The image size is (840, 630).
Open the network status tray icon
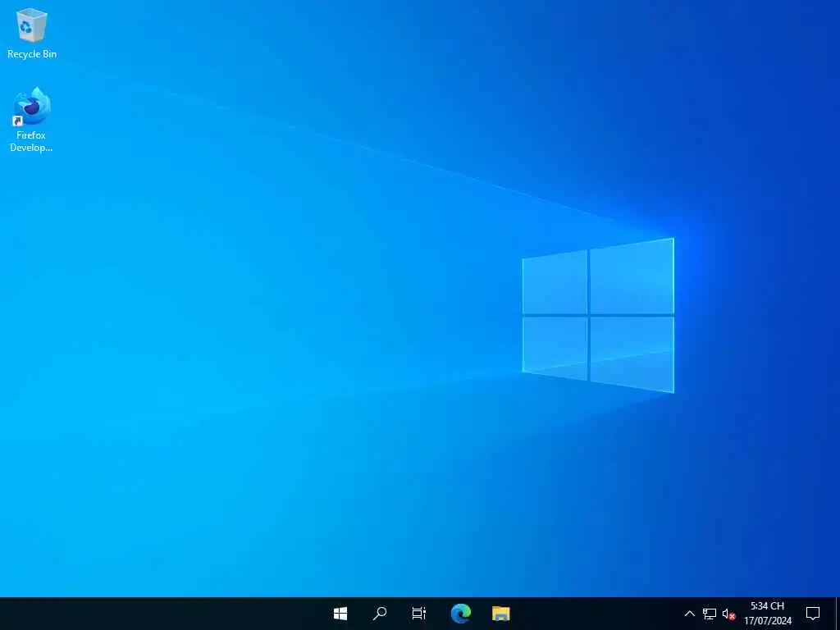(x=710, y=614)
